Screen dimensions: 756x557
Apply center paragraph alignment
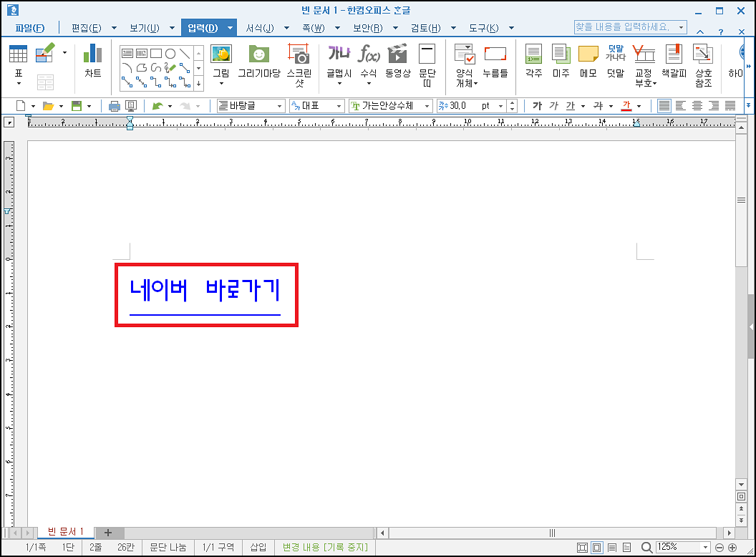(x=697, y=106)
